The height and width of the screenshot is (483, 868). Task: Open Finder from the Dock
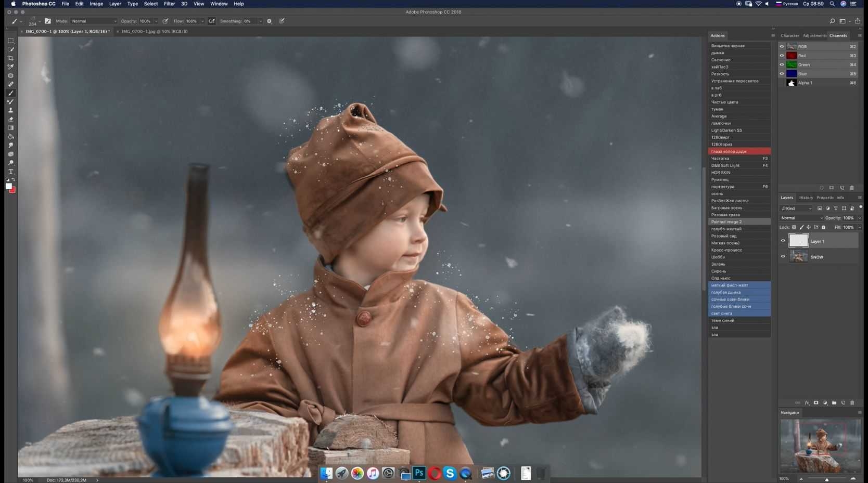tap(326, 473)
